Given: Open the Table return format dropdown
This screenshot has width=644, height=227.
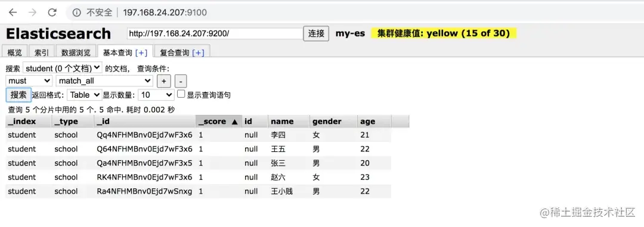Looking at the screenshot, I should pyautogui.click(x=84, y=95).
